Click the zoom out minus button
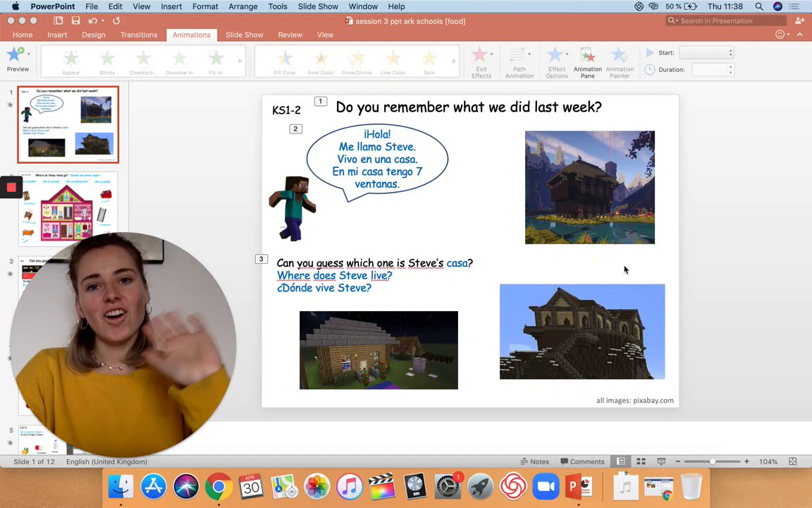This screenshot has height=508, width=812. [x=677, y=461]
